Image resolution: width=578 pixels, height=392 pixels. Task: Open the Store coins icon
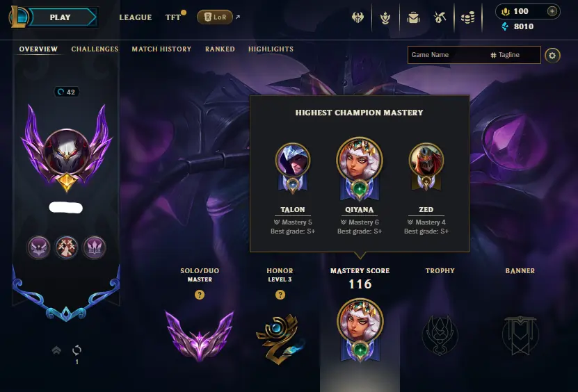(468, 17)
